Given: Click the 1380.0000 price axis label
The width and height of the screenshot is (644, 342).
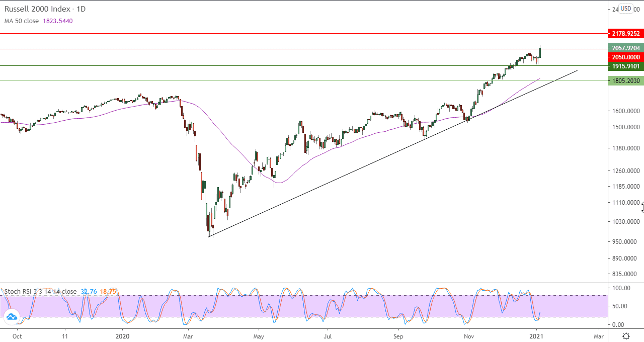Looking at the screenshot, I should coord(626,148).
